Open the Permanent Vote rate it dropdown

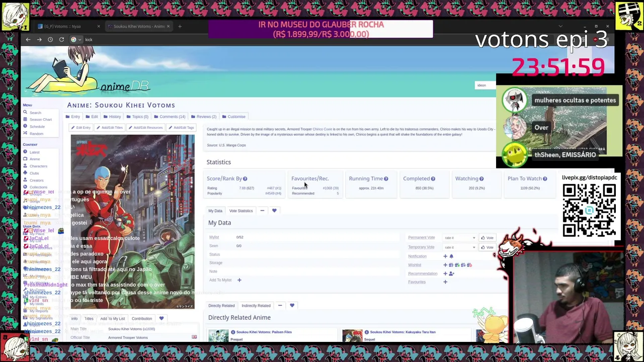tap(459, 238)
